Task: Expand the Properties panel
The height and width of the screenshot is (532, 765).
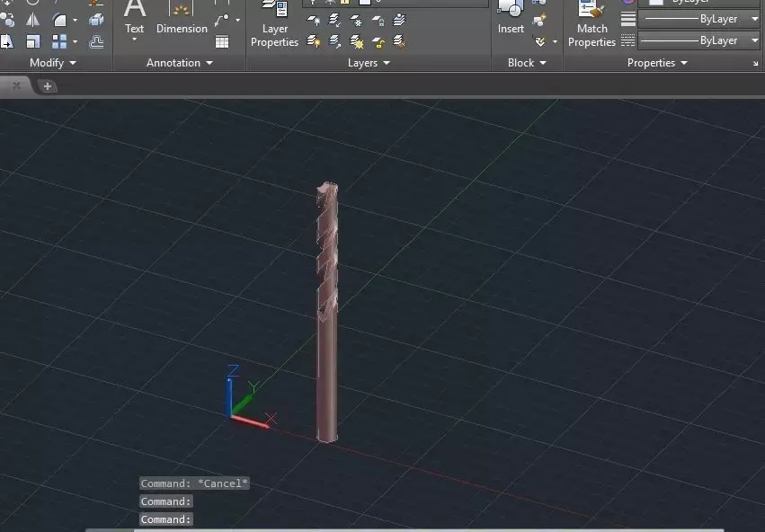Action: (x=682, y=62)
